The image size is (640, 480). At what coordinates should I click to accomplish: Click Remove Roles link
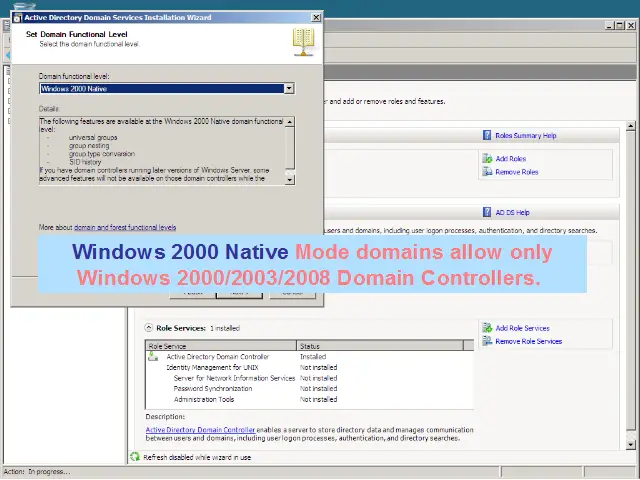pyautogui.click(x=517, y=172)
